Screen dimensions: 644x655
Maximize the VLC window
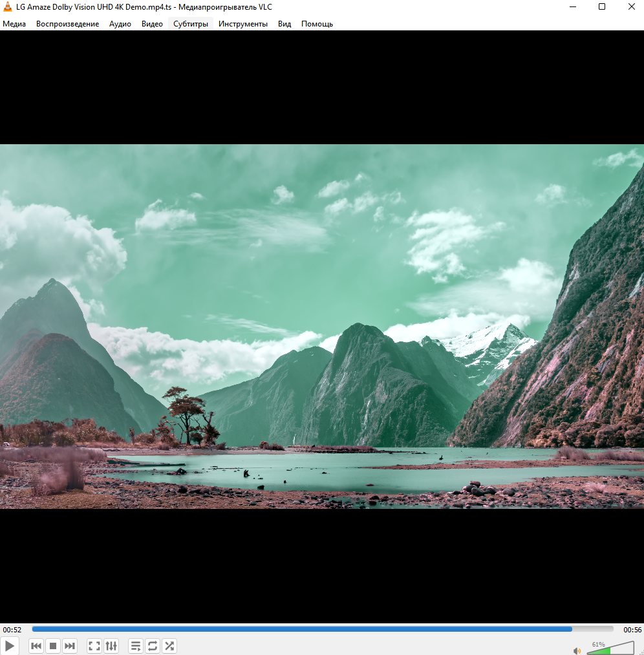[602, 6]
